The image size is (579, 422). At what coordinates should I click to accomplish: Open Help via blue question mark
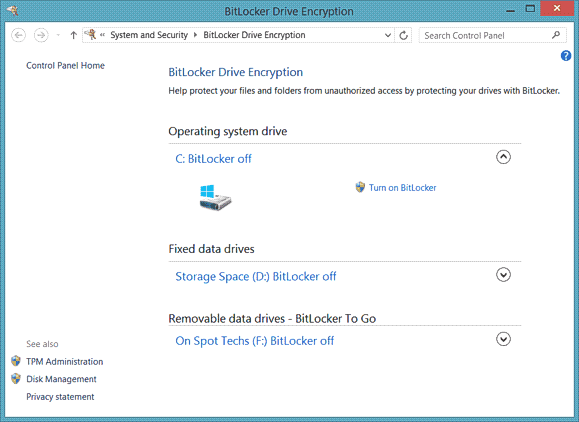tap(566, 56)
